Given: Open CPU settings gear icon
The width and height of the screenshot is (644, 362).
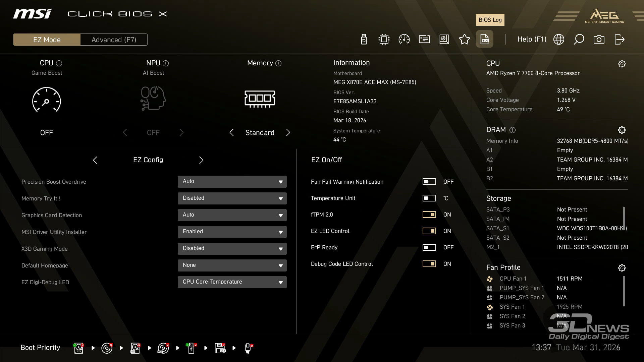Looking at the screenshot, I should (x=622, y=64).
